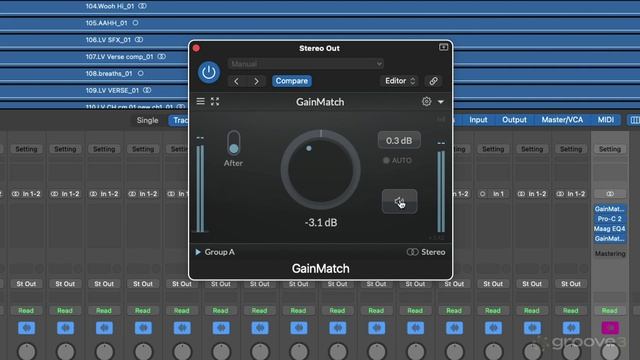Image resolution: width=640 pixels, height=360 pixels.
Task: Switch to the Single mixer view
Action: point(147,120)
